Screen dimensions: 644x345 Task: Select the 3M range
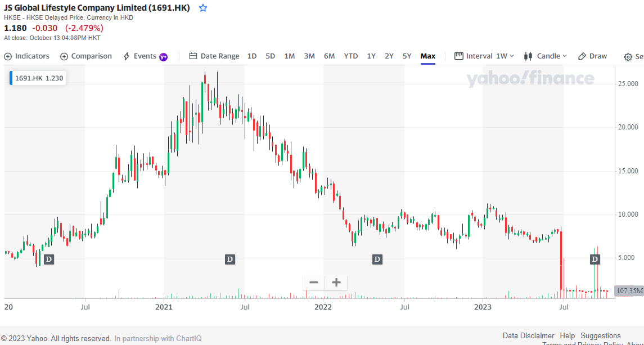click(x=309, y=56)
